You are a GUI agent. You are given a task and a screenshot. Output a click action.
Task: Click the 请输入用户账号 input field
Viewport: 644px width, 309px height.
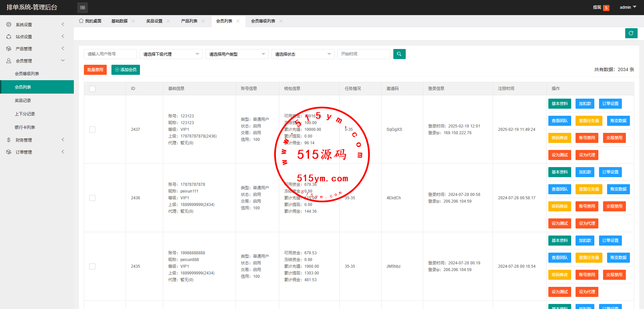coord(110,54)
